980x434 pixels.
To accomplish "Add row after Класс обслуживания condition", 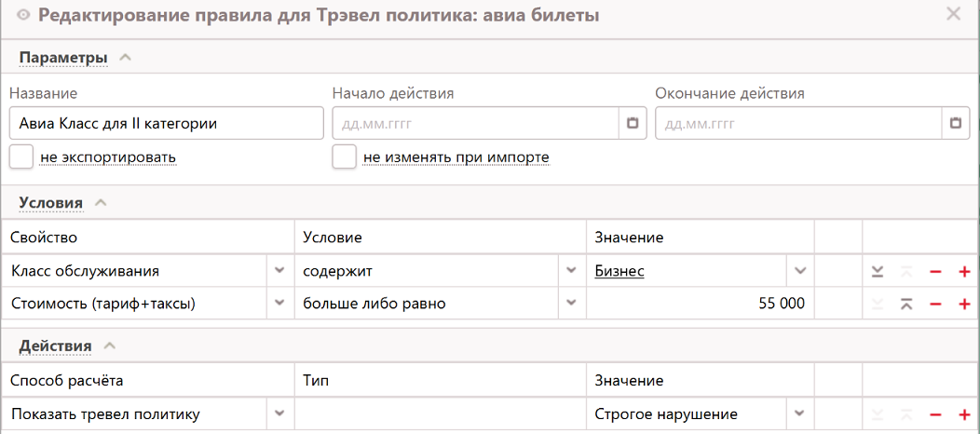I will click(964, 272).
